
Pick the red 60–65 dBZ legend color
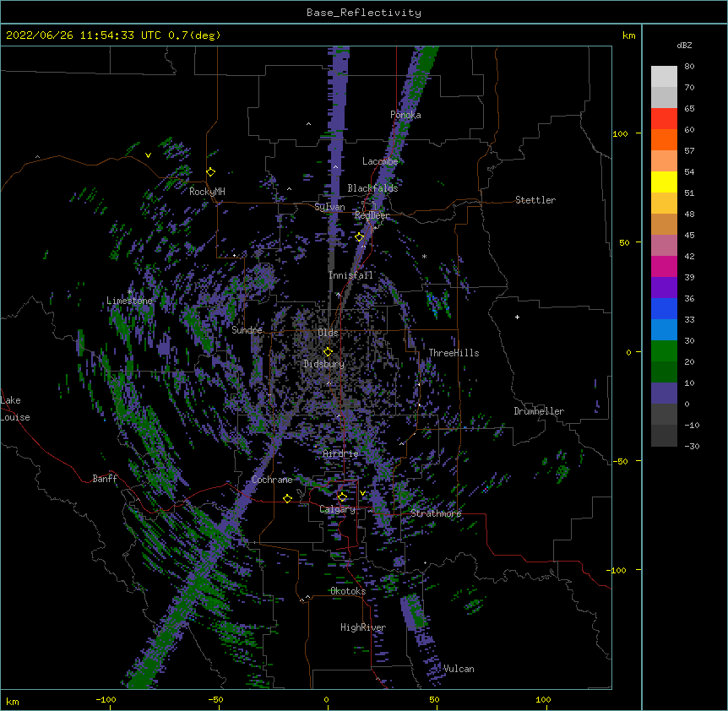664,119
